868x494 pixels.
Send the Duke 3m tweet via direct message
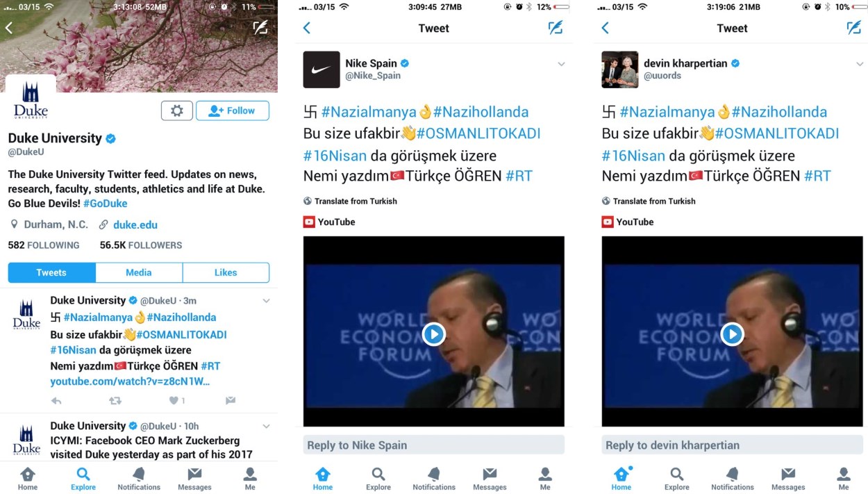(x=231, y=401)
